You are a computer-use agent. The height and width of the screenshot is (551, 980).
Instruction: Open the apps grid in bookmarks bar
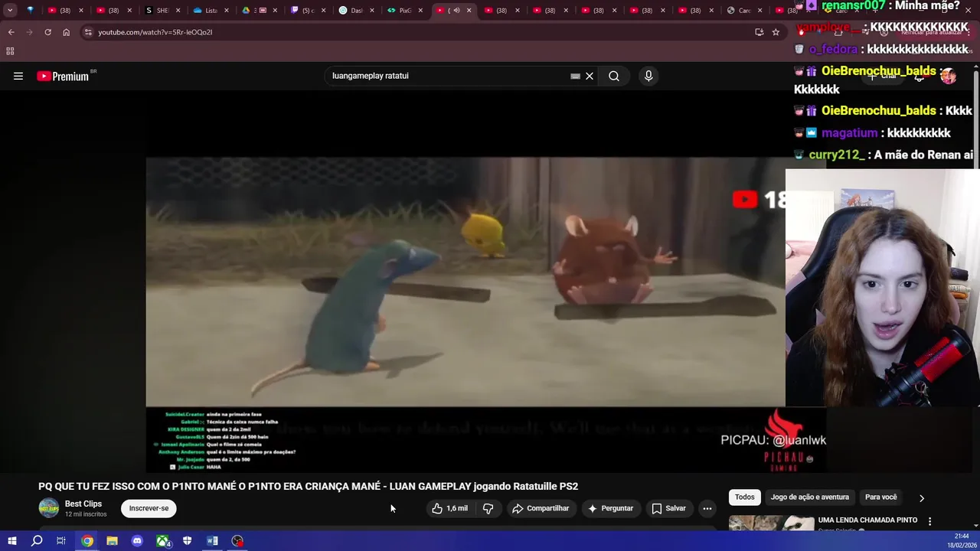(x=10, y=51)
